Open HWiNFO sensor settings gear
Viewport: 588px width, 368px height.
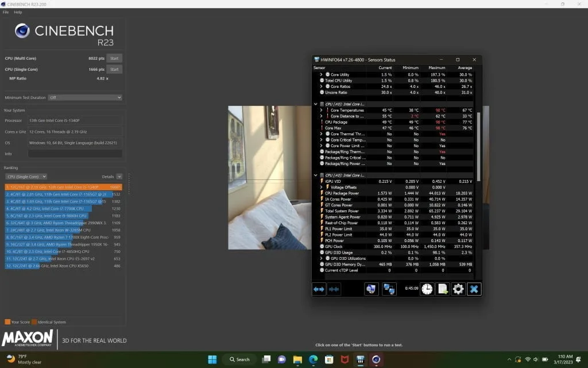pos(458,289)
